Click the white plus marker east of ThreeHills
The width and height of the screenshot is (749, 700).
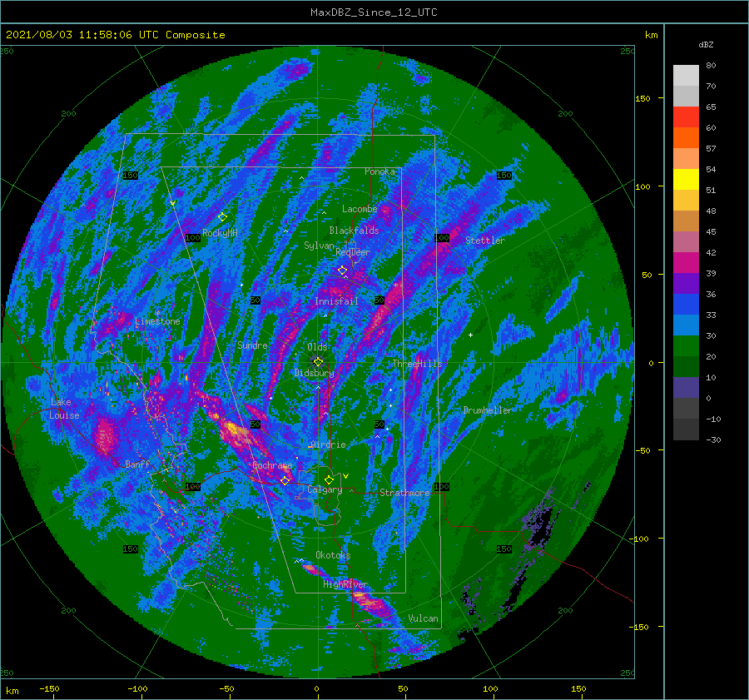470,335
